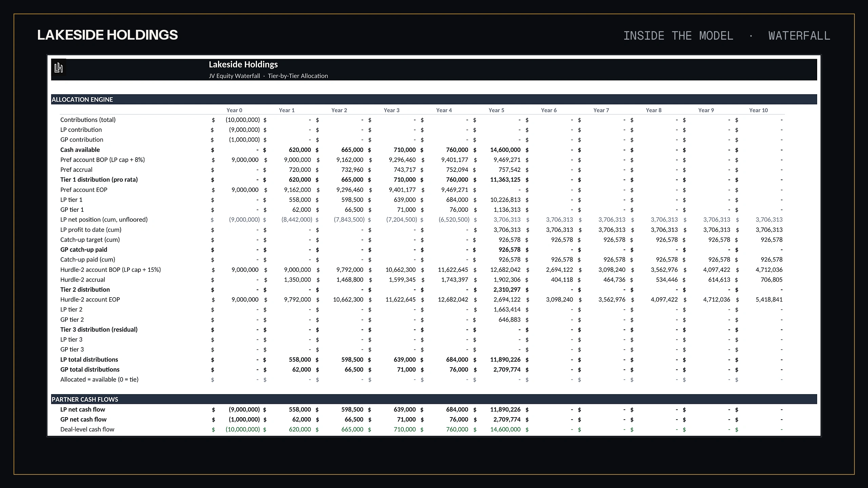Click the GP net cash flow row label
Viewport: 868px width, 488px height.
[x=83, y=420]
